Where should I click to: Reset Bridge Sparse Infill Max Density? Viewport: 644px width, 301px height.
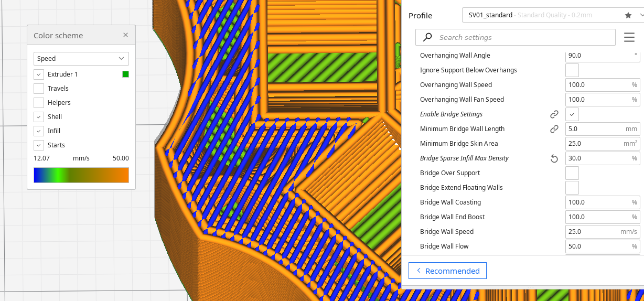(x=554, y=158)
